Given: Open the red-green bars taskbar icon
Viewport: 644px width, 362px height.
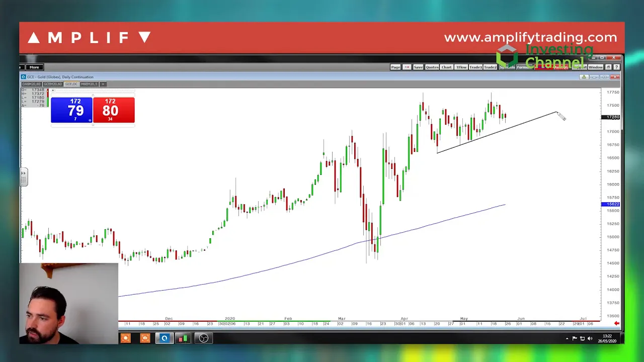Looking at the screenshot, I should point(183,338).
